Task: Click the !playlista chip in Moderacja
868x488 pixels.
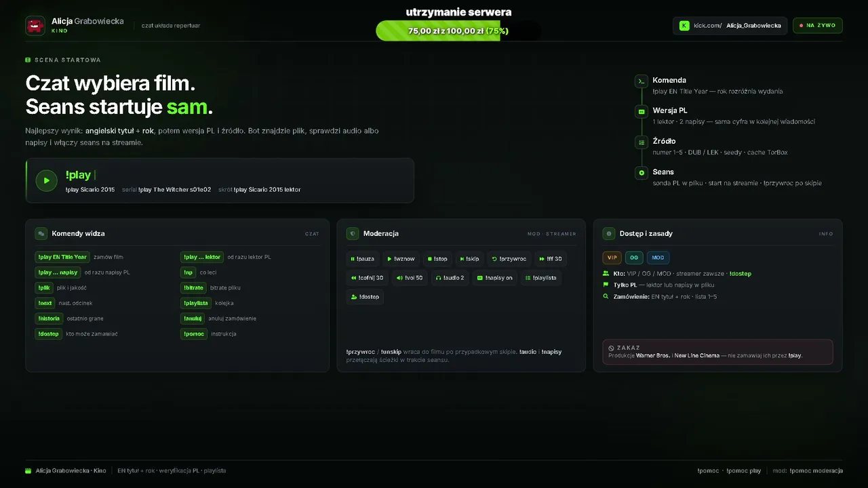Action: pyautogui.click(x=541, y=278)
